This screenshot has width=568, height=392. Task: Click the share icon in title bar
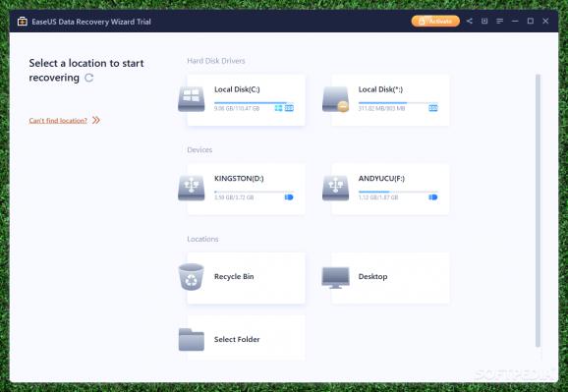coord(470,21)
